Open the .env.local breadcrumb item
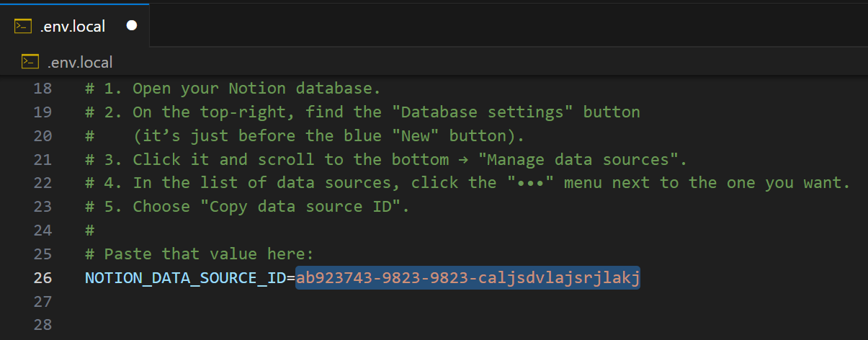This screenshot has height=340, width=868. (x=79, y=63)
